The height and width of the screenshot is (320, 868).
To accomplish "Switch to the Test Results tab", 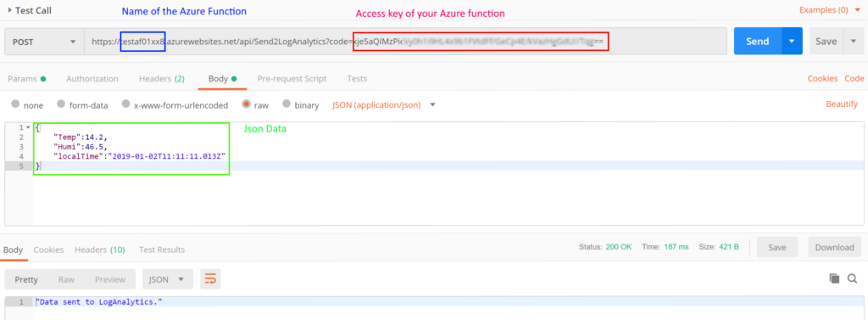I will [162, 250].
